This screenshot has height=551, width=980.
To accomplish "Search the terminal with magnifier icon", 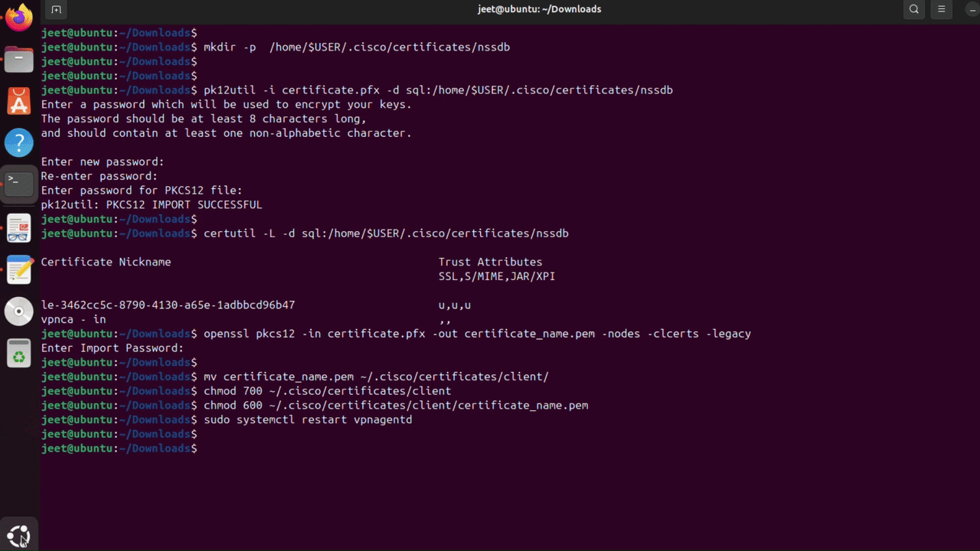I will (914, 9).
